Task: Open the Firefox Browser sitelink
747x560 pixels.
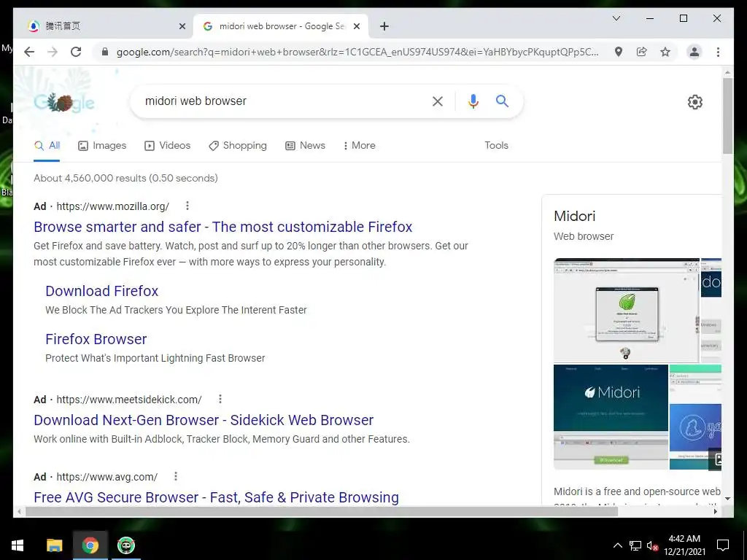Action: point(96,339)
